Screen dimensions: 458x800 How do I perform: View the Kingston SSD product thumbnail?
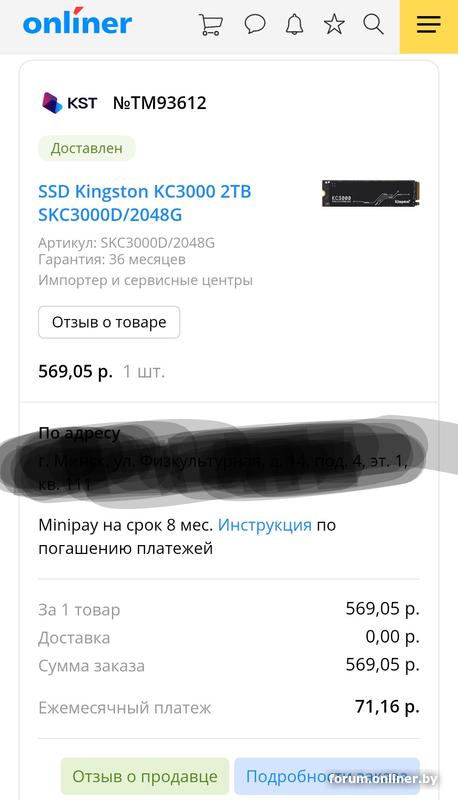tap(370, 193)
